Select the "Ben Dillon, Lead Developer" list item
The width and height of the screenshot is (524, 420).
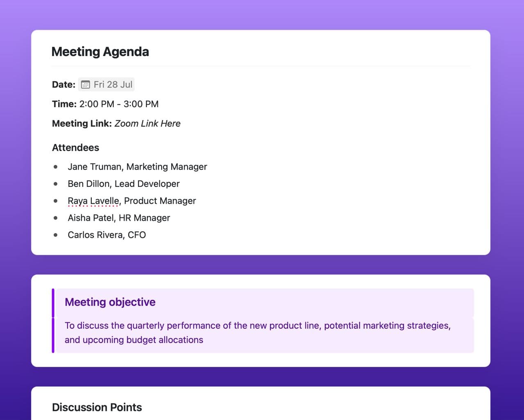click(x=124, y=184)
